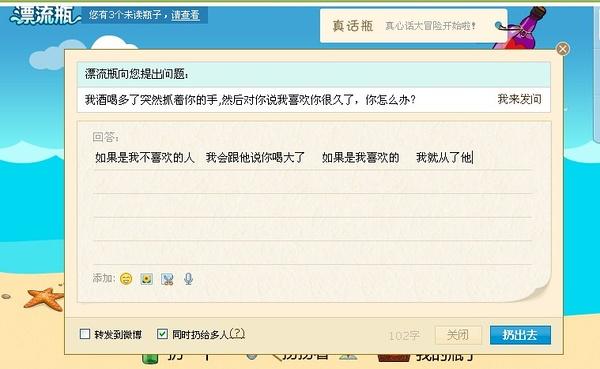Click the screenshot scissors icon
This screenshot has width=600, height=369.
tap(167, 279)
